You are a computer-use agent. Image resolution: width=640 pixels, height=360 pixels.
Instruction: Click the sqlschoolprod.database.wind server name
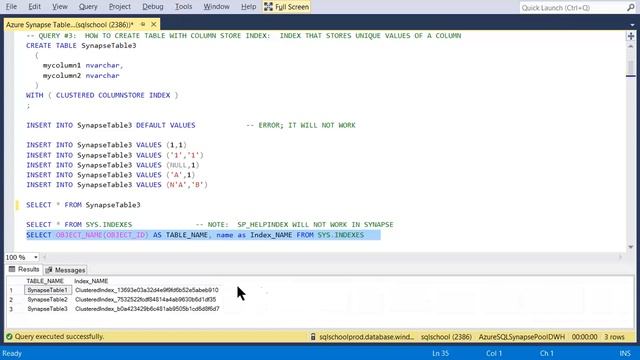[x=367, y=337]
